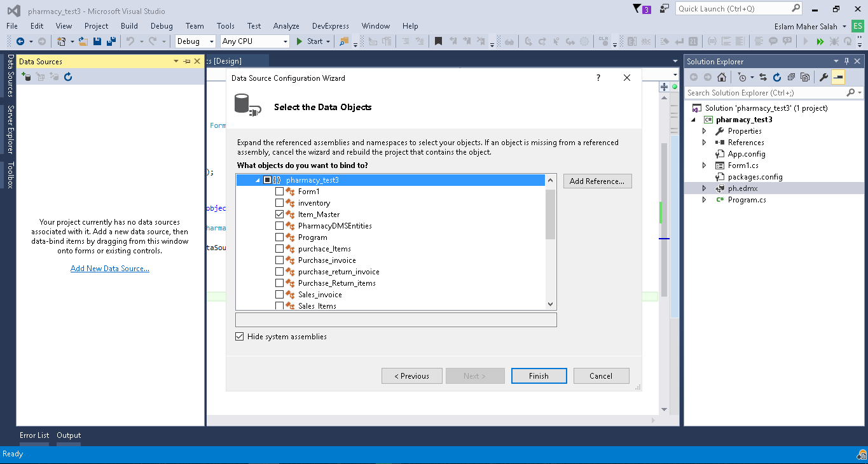The height and width of the screenshot is (464, 868).
Task: Open the Data Sources window options arrow
Action: 176,62
